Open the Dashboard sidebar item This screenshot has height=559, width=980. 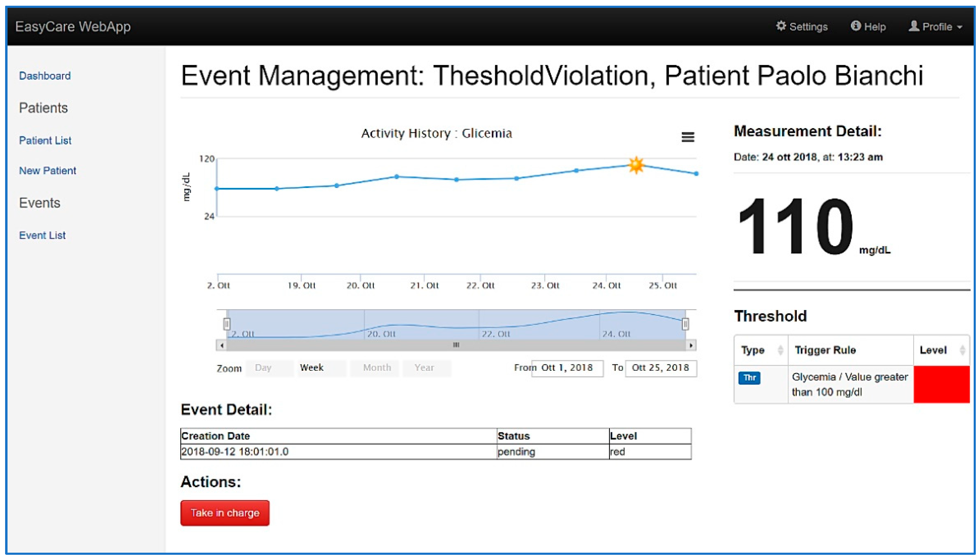pos(45,76)
